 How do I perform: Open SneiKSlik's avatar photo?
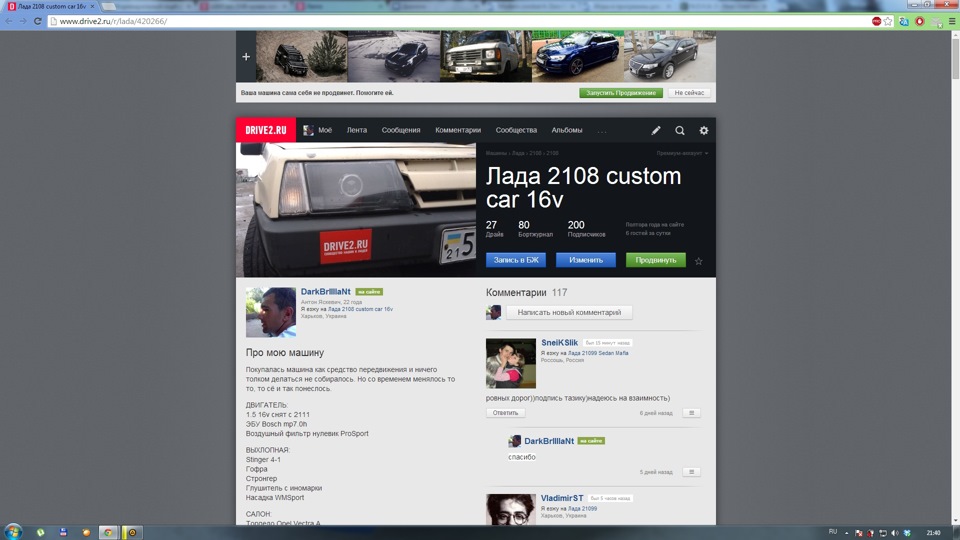point(511,363)
